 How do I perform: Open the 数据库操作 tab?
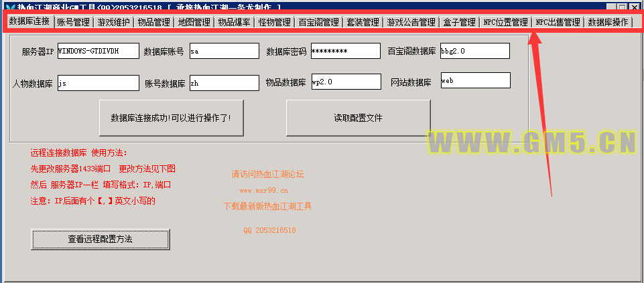608,22
